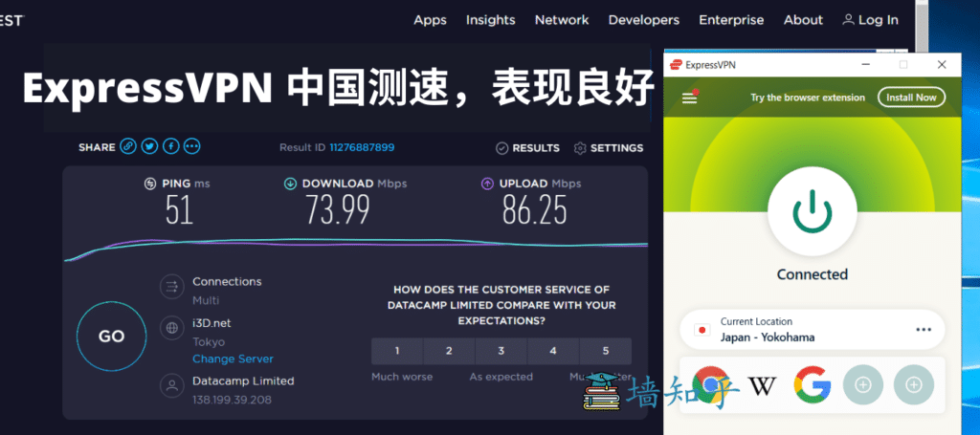The width and height of the screenshot is (980, 435).
Task: Open more share options ellipsis icon
Action: [191, 147]
